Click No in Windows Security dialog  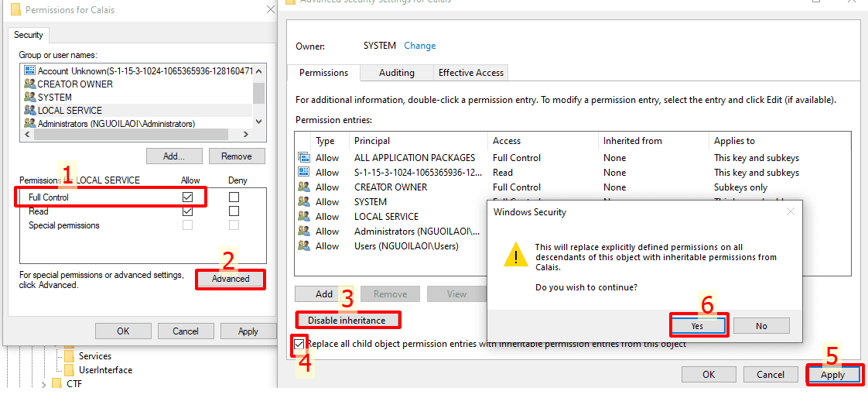coord(762,326)
